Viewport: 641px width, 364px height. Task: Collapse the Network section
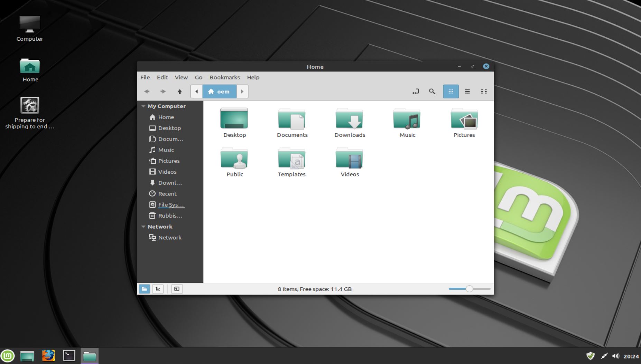point(143,227)
